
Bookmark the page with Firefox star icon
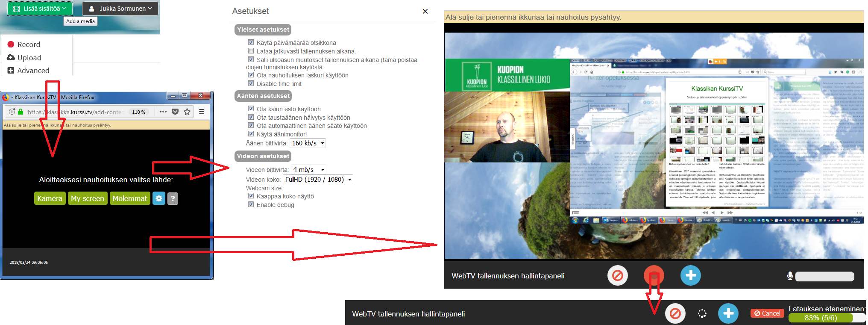point(187,112)
